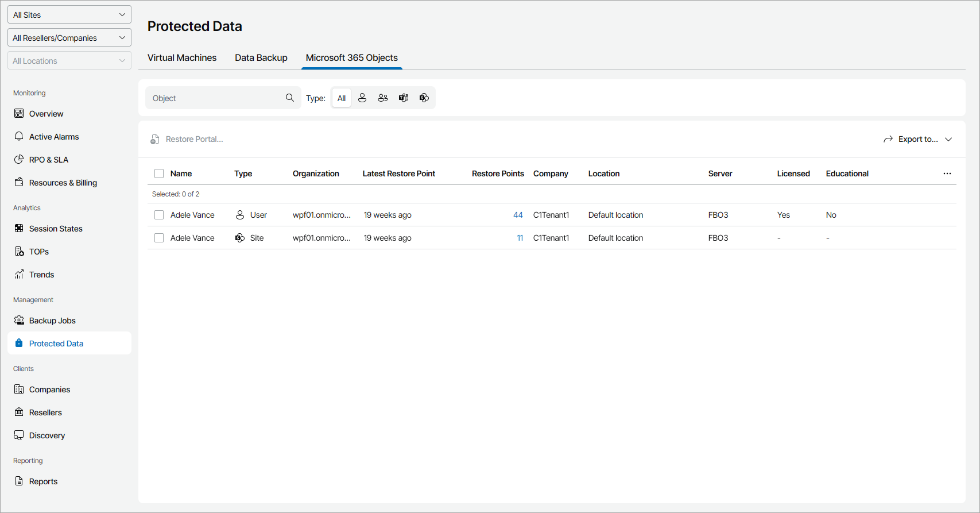The image size is (980, 513).
Task: Click the Active Alarms bell icon
Action: 19,137
